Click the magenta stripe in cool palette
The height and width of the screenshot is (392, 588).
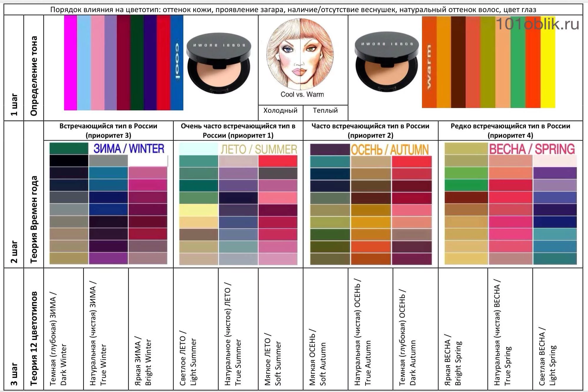point(70,63)
